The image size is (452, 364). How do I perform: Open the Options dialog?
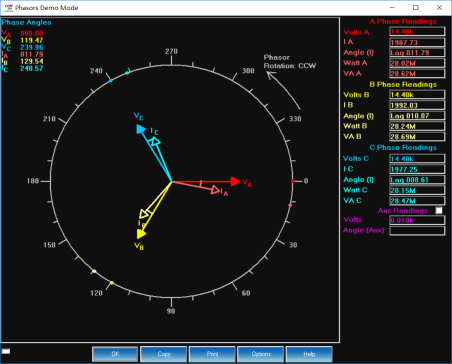[x=261, y=354]
